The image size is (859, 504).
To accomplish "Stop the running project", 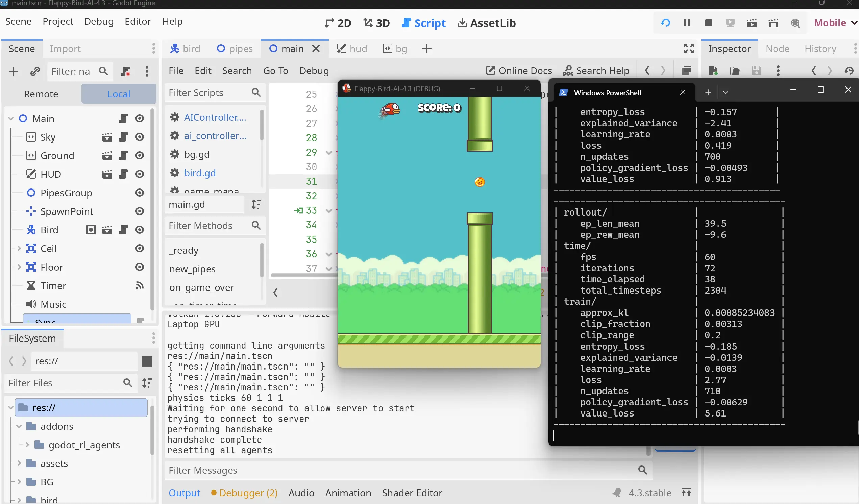I will [708, 23].
